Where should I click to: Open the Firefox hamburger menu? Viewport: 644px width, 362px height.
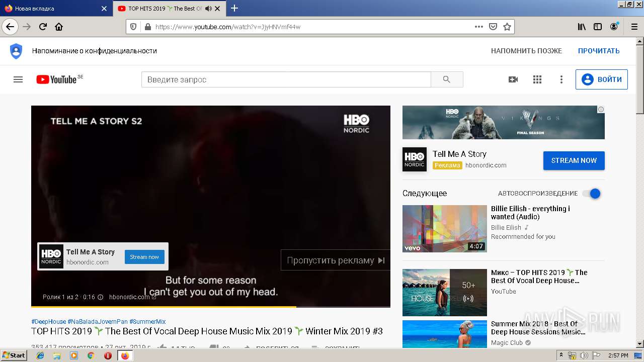click(x=633, y=27)
